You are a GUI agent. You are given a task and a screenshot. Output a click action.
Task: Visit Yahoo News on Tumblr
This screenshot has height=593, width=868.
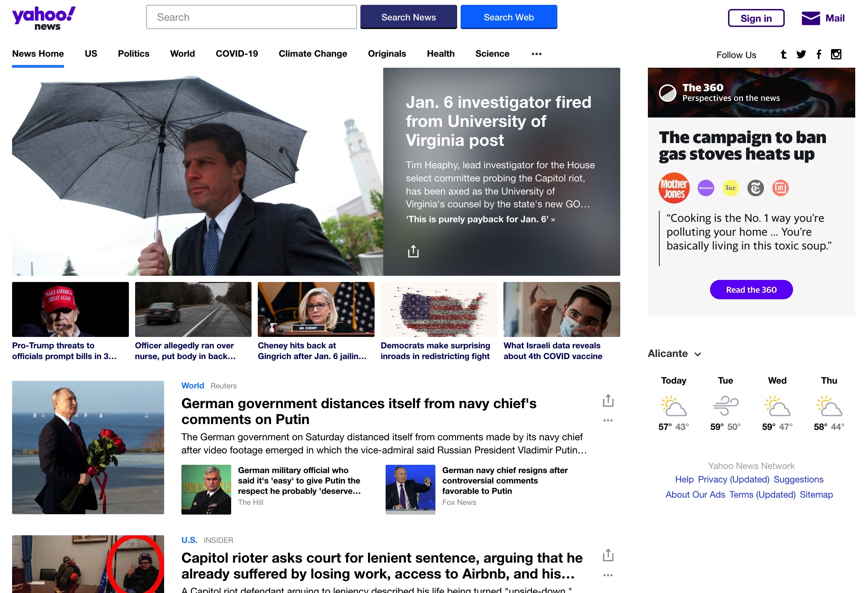click(783, 55)
